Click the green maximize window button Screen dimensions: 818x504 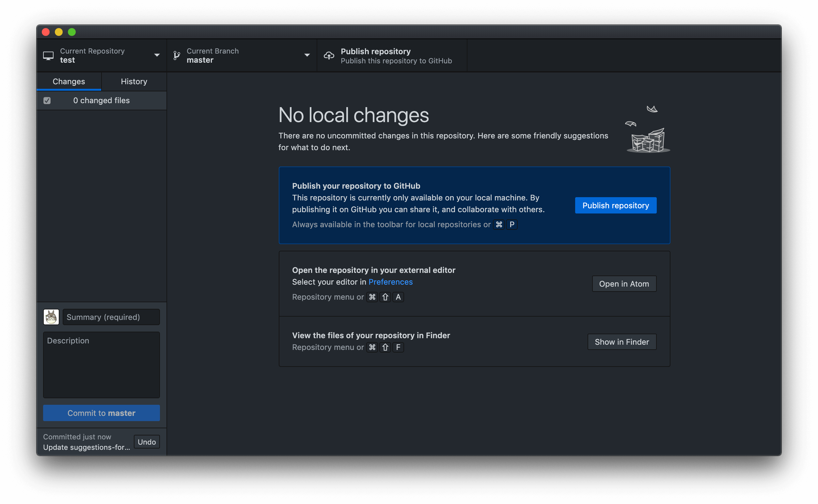click(x=72, y=32)
